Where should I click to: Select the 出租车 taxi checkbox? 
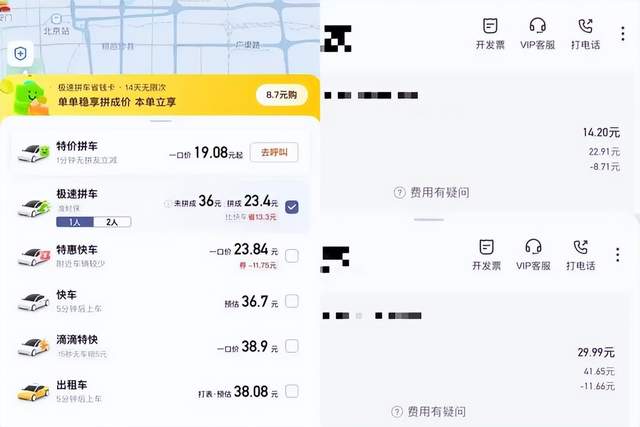[291, 391]
